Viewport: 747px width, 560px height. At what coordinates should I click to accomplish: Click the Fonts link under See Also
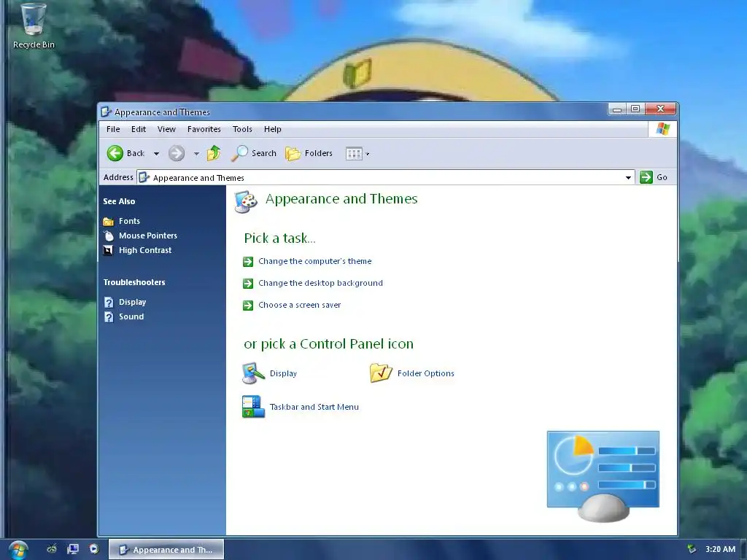click(x=130, y=221)
